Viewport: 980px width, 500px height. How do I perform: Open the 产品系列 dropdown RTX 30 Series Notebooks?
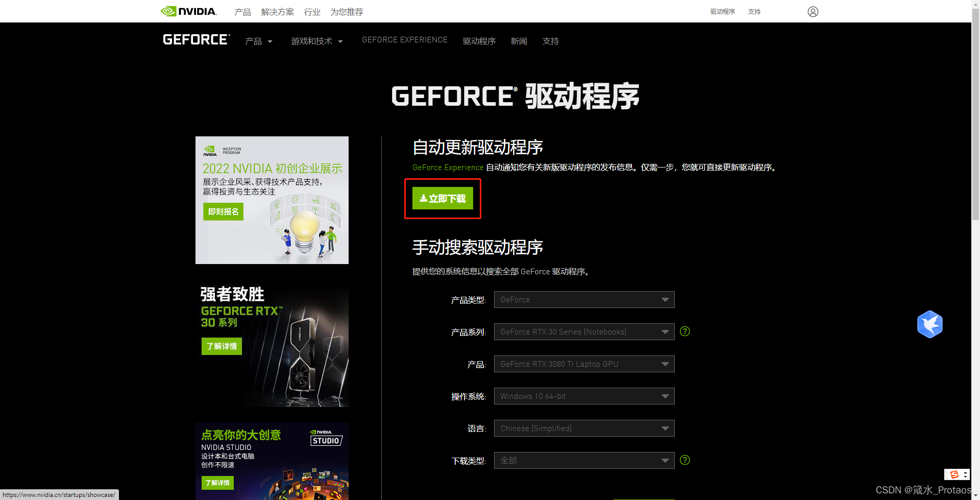click(584, 332)
